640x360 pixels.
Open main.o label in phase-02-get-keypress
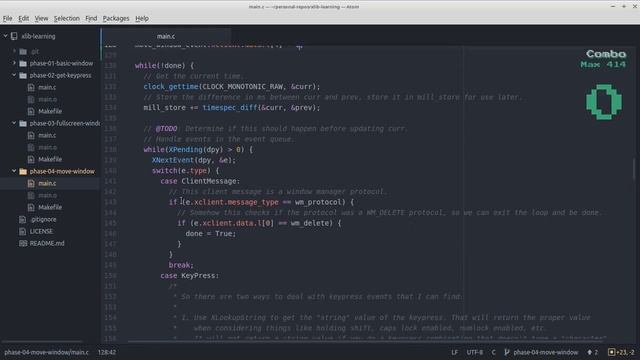pyautogui.click(x=47, y=99)
